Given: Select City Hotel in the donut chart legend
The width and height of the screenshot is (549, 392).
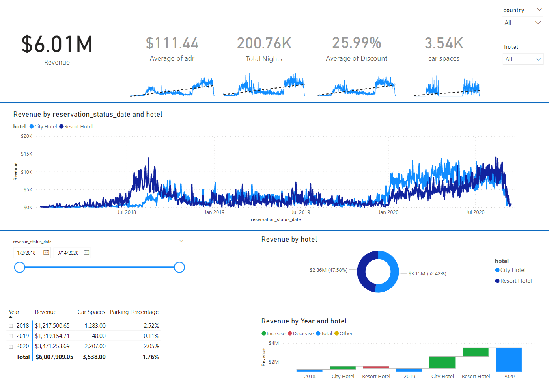Looking at the screenshot, I should [x=497, y=270].
